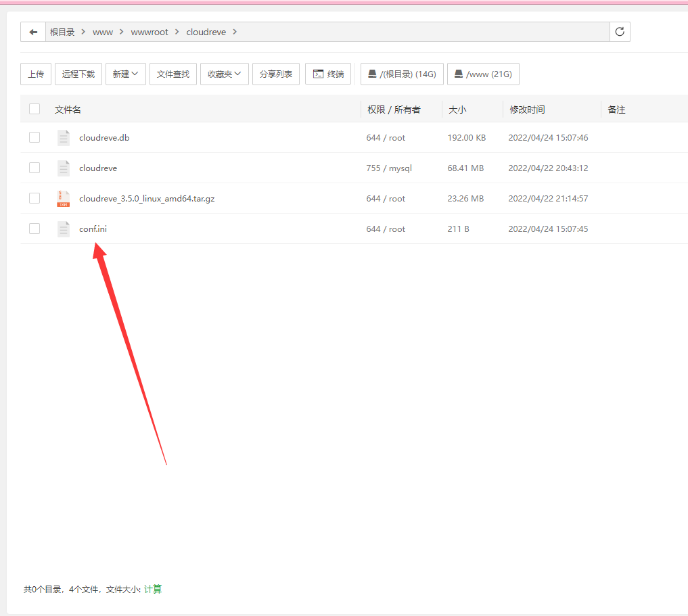Click the cloudreve binary file icon
Image resolution: width=688 pixels, height=616 pixels.
tap(64, 168)
